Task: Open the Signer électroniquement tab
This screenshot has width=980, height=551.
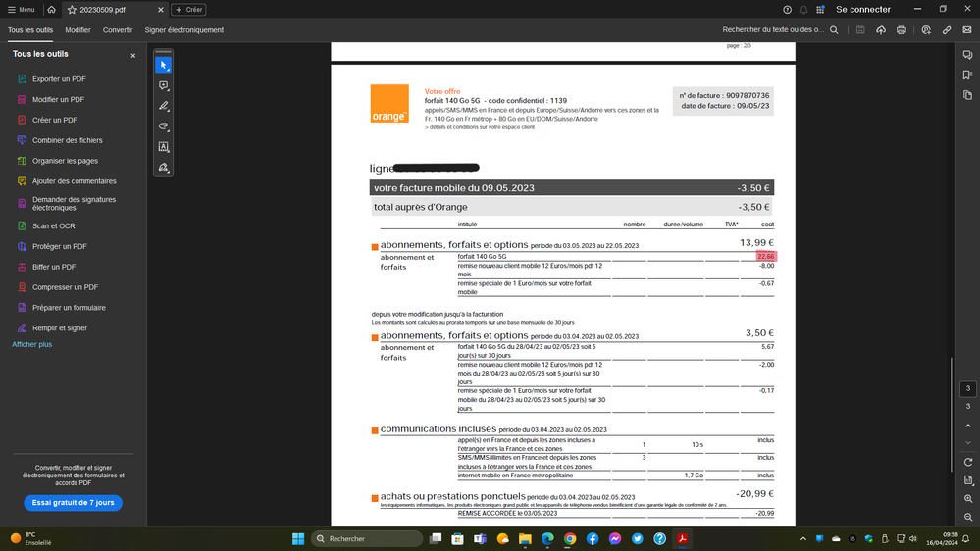Action: (184, 30)
